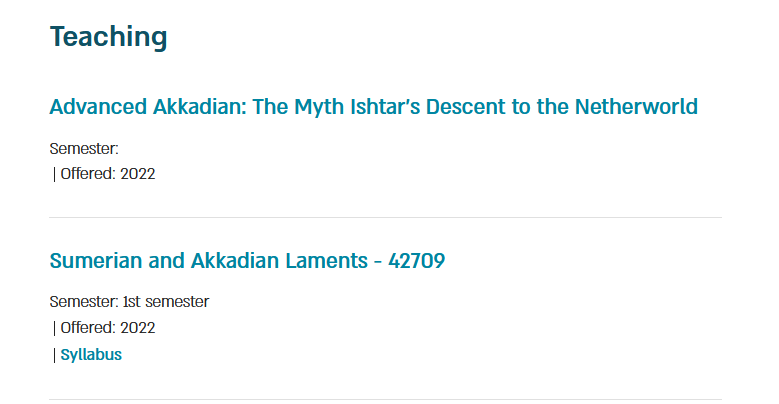Click the Semester: 1st semester line
This screenshot has width=779, height=404.
pos(129,302)
